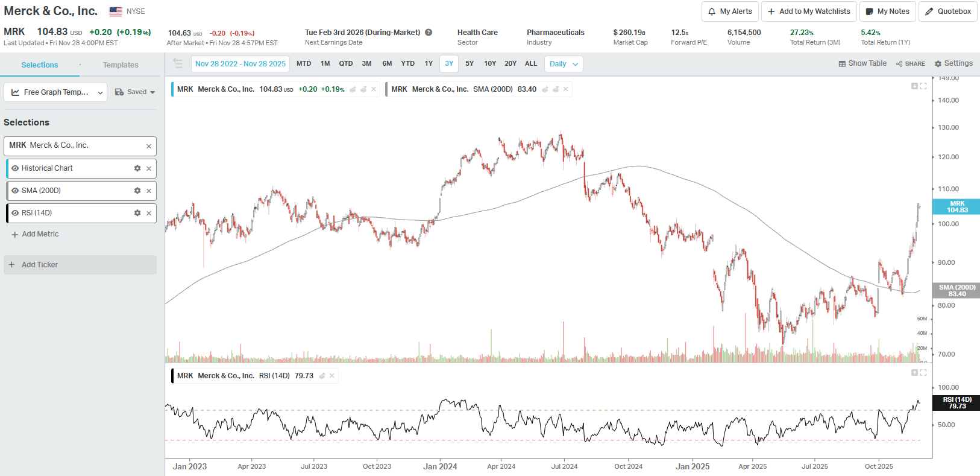Click the US flag icon next to NYSE
Screen dimensions: 980x476
116,11
